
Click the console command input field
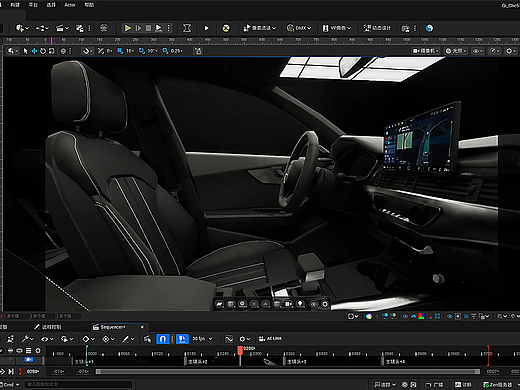click(78, 385)
